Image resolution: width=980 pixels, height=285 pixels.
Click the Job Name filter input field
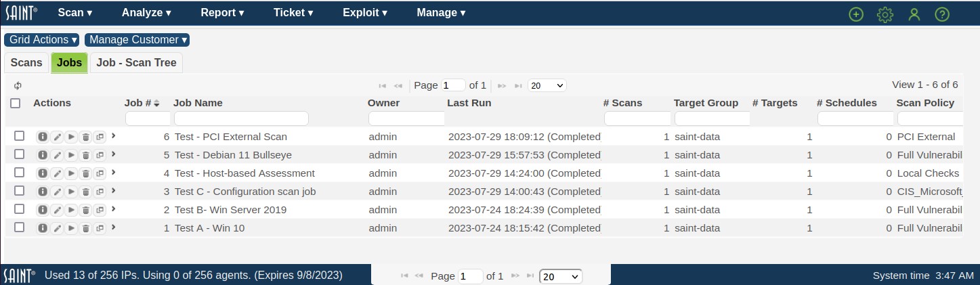240,118
